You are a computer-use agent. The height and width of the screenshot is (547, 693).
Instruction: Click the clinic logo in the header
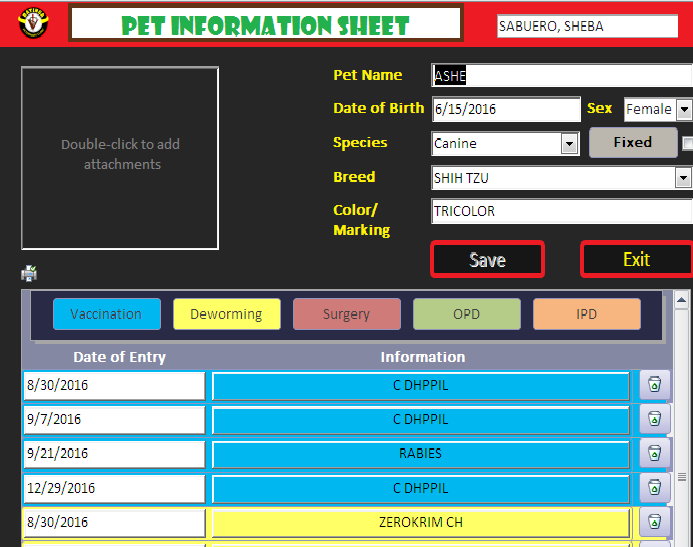[32, 24]
